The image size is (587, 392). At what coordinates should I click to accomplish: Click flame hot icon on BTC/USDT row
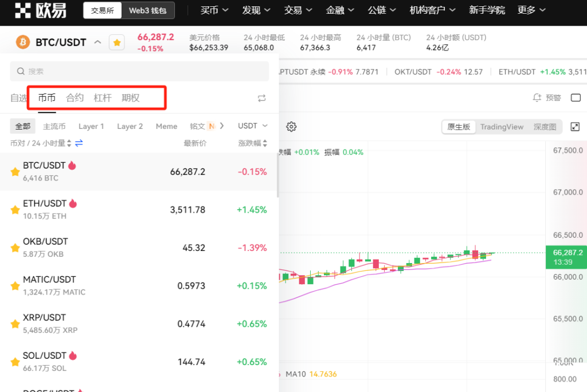72,165
